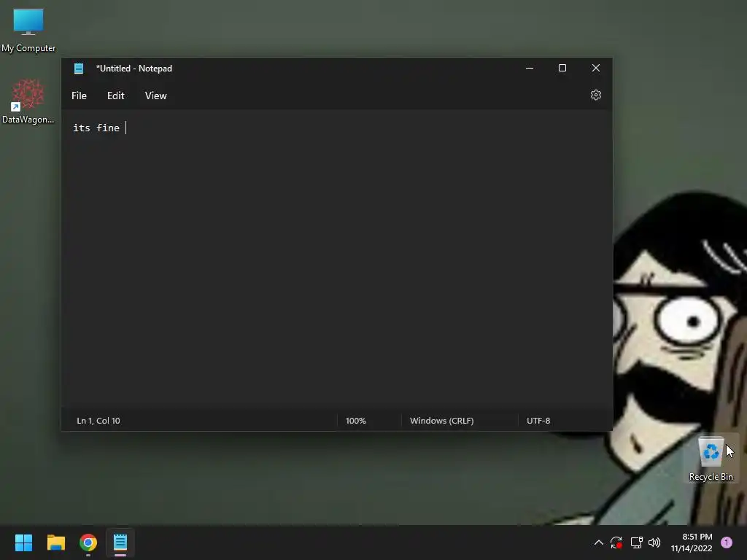Minimize the Notepad window

tap(530, 68)
